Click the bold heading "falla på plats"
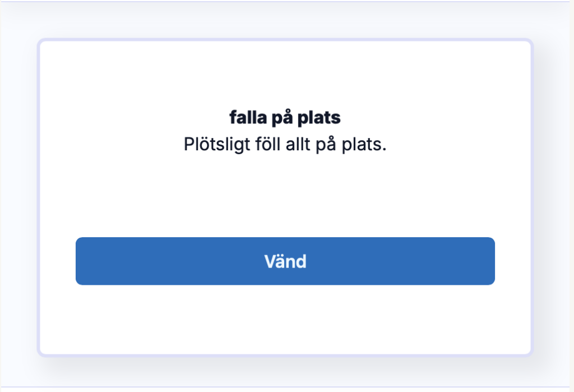 [x=285, y=118]
